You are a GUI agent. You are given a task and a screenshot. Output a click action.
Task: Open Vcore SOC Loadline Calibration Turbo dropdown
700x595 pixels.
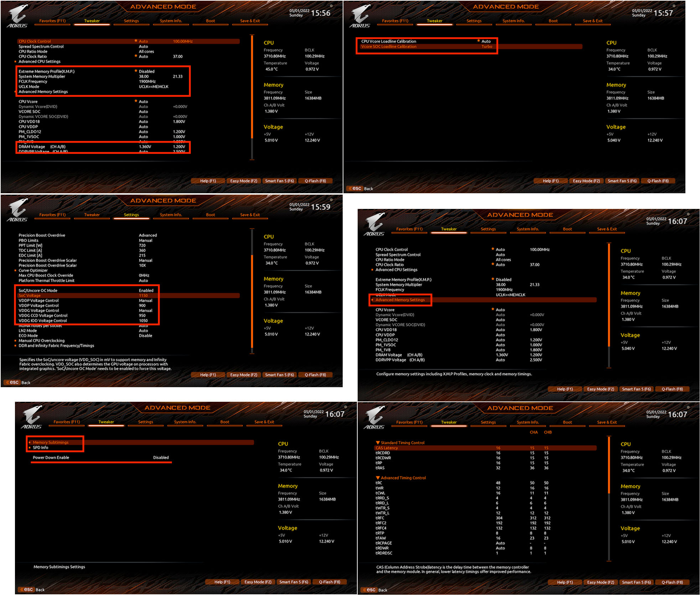[x=487, y=47]
